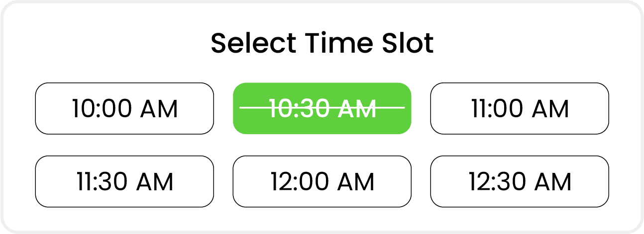Deselect the highlighted 10:30 AM slot
The height and width of the screenshot is (234, 644).
pos(322,108)
